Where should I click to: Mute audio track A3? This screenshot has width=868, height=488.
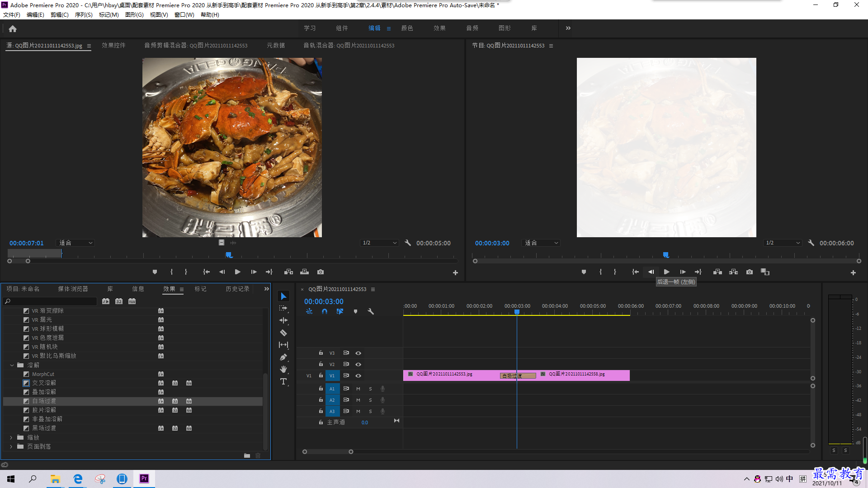click(358, 412)
